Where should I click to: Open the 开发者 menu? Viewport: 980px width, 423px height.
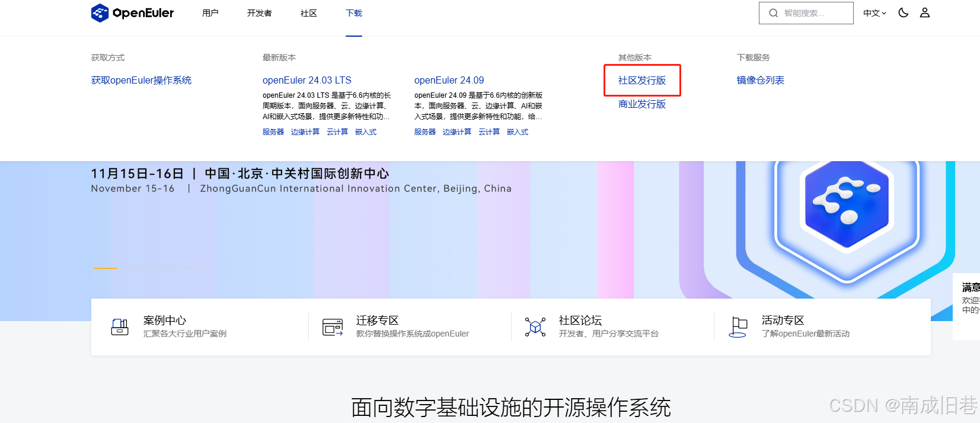pyautogui.click(x=260, y=13)
